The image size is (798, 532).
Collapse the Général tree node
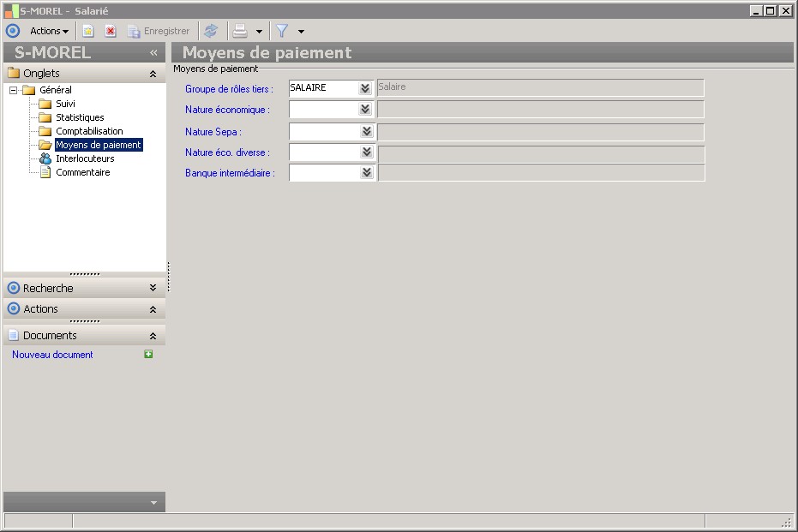[x=13, y=90]
